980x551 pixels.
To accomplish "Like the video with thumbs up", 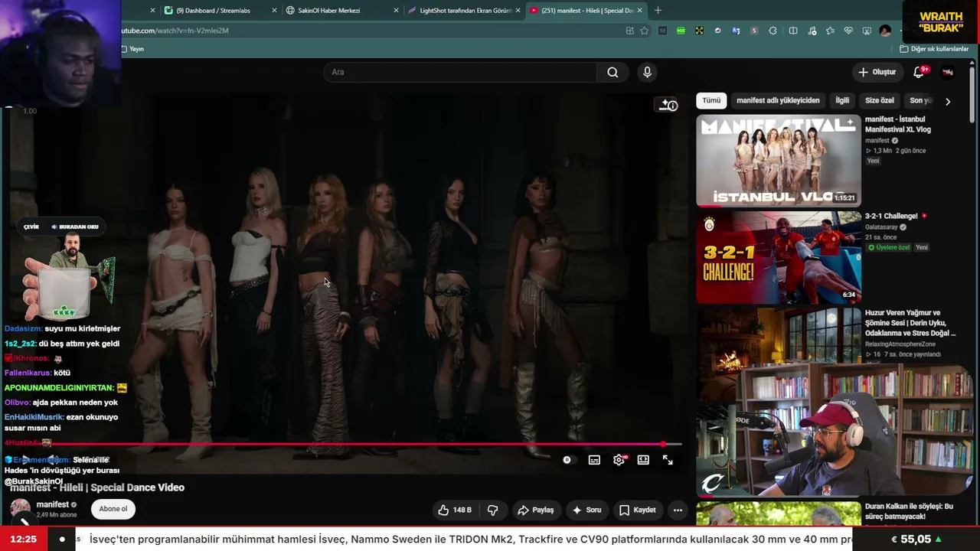I will pos(455,510).
